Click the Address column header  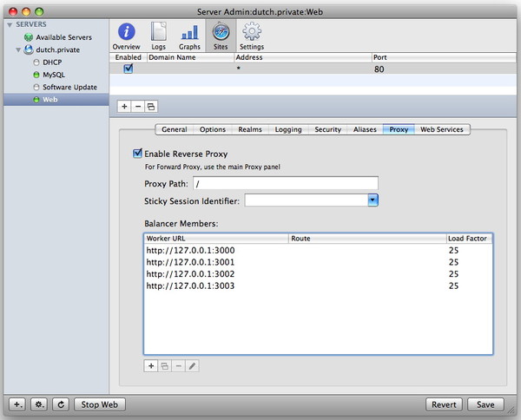pyautogui.click(x=303, y=57)
